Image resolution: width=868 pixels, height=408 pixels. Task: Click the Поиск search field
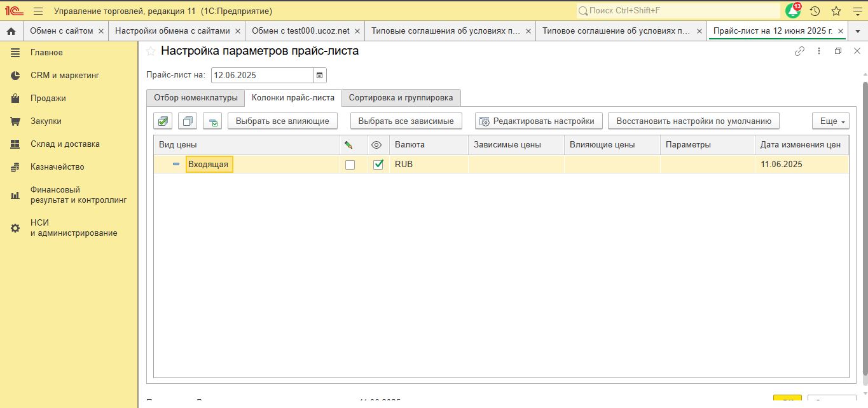tap(678, 11)
